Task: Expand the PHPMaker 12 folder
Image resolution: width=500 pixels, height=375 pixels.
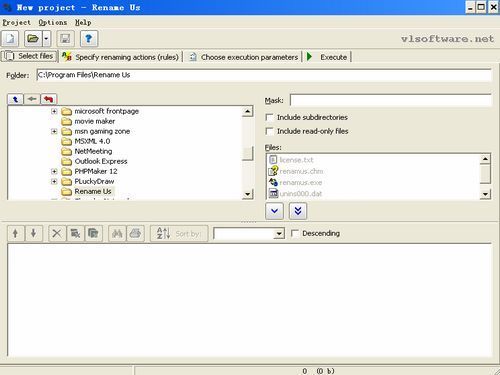Action: pos(54,171)
